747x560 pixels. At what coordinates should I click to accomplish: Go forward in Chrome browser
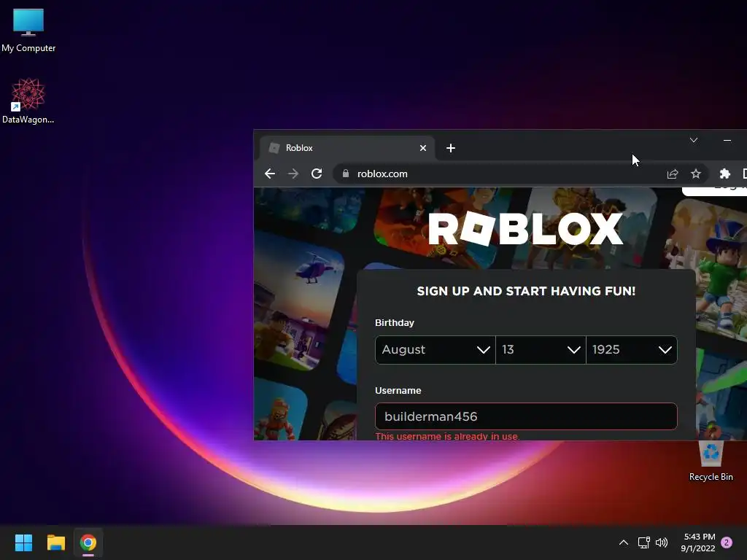[293, 174]
